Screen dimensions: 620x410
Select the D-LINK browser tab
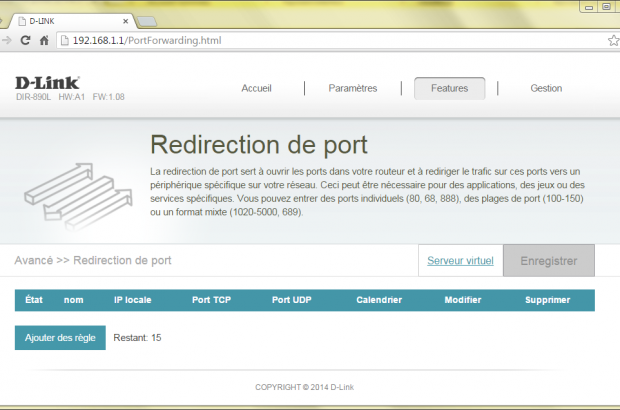[70, 20]
